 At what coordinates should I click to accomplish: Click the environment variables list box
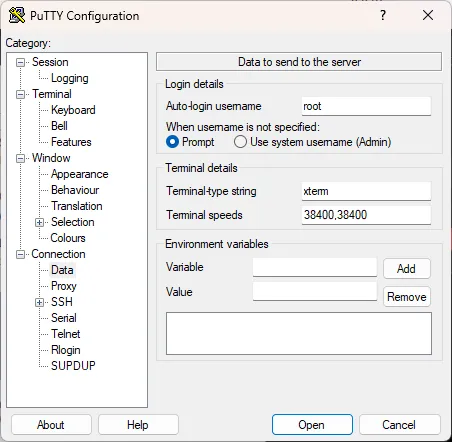[x=299, y=334]
